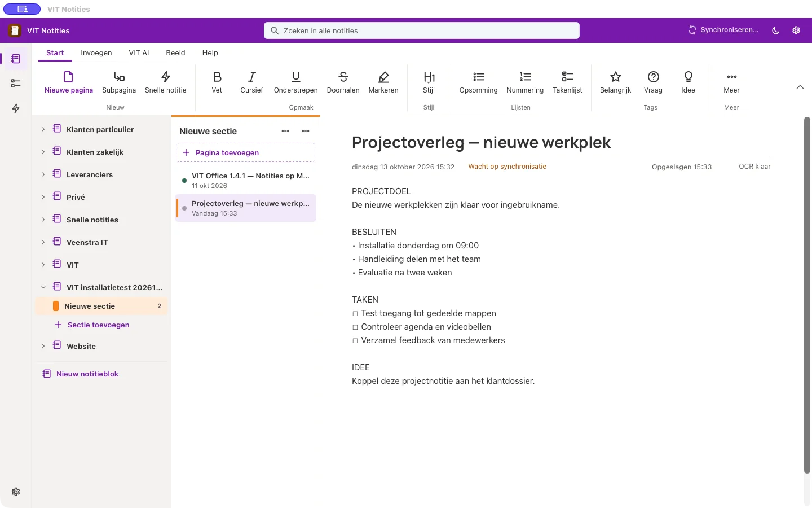
Task: Check the 'Verzamel feedback van medewerkers' task
Action: click(x=355, y=341)
